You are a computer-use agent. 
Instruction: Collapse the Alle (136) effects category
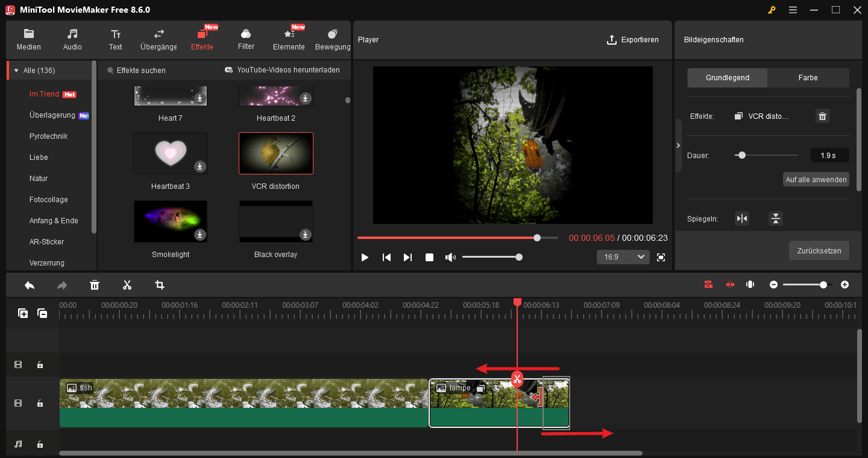[16, 70]
